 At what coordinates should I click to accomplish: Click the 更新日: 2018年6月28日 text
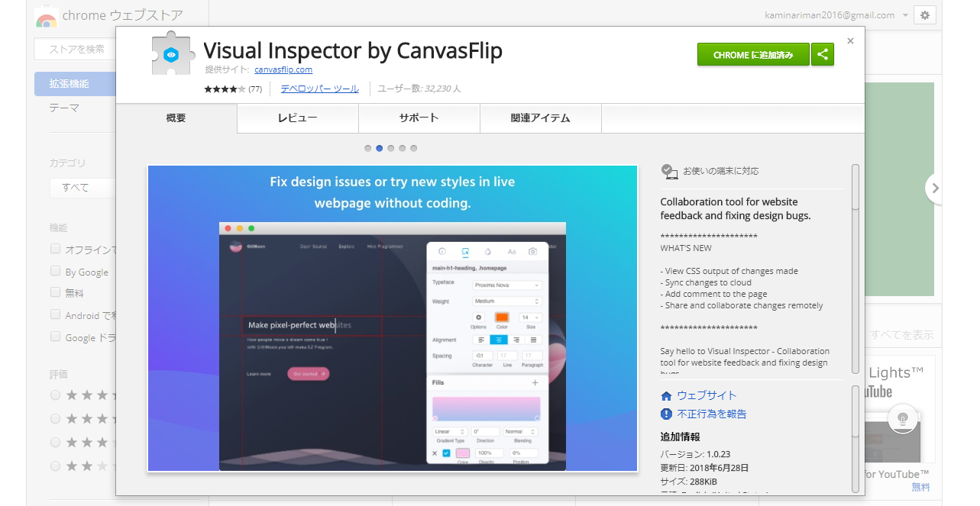pyautogui.click(x=704, y=468)
